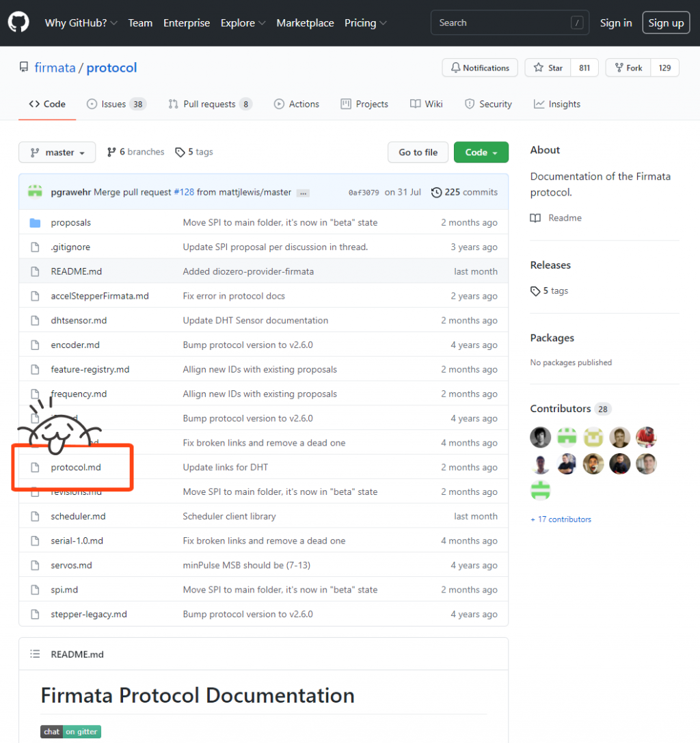Open the Security tab
This screenshot has height=743, width=700.
click(488, 104)
